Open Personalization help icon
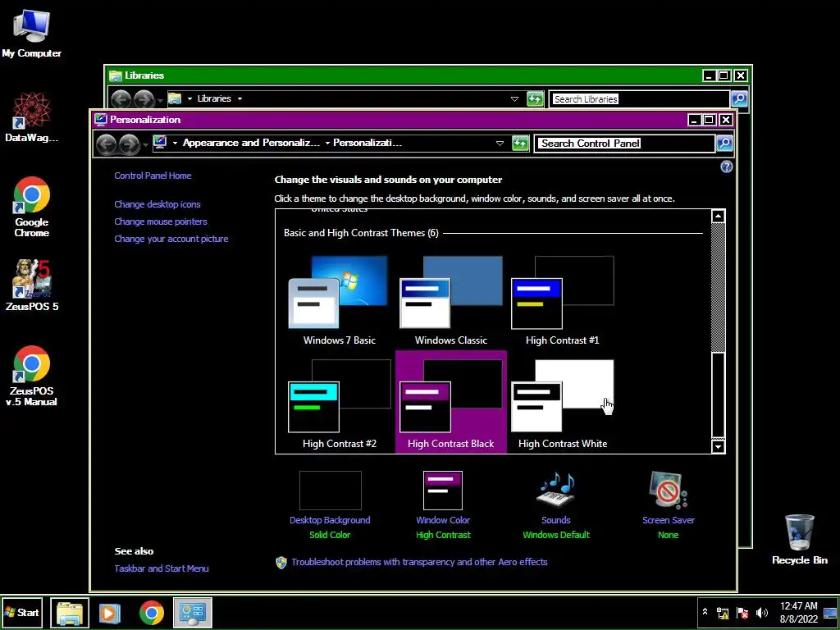Screen dimensions: 840x630 click(x=726, y=167)
